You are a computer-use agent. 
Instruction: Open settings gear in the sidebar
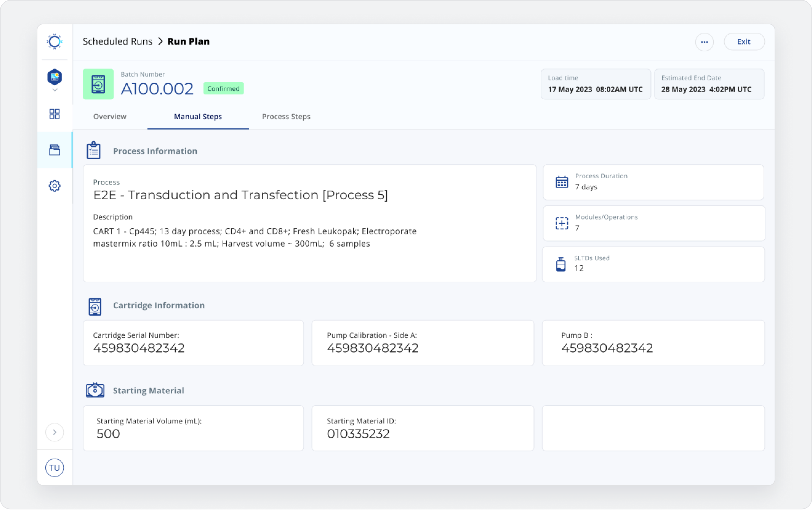click(54, 186)
